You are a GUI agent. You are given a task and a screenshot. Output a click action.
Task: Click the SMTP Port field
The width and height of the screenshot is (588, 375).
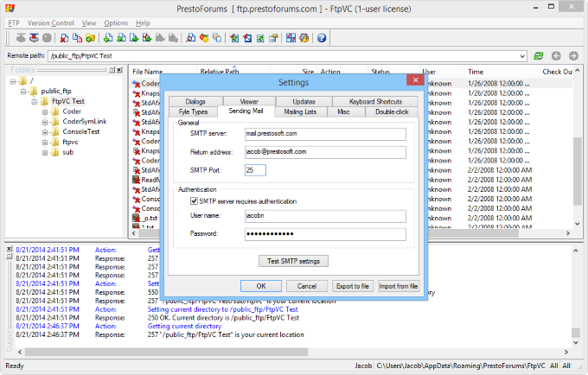[x=255, y=170]
